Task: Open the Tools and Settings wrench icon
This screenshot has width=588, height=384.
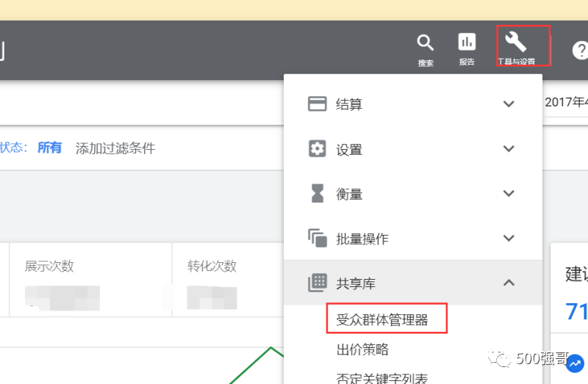Action: point(516,41)
